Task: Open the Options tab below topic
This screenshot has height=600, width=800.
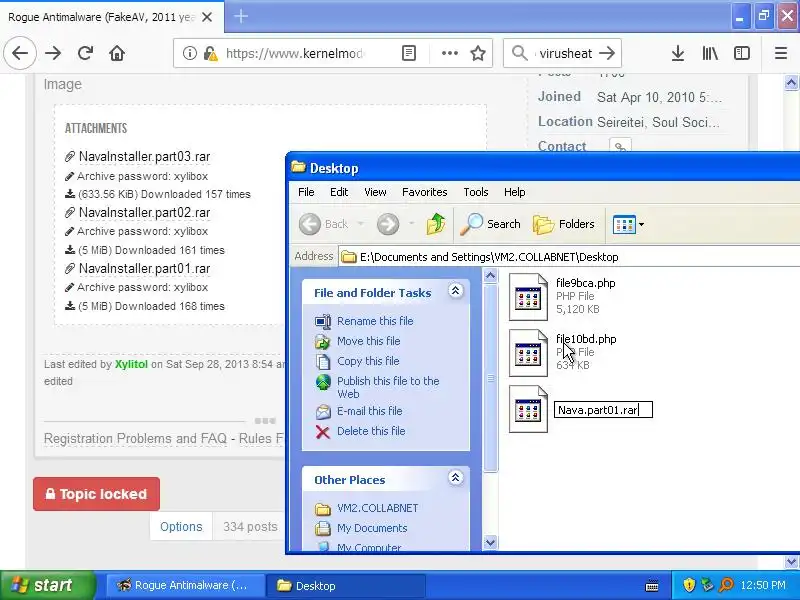Action: (181, 527)
